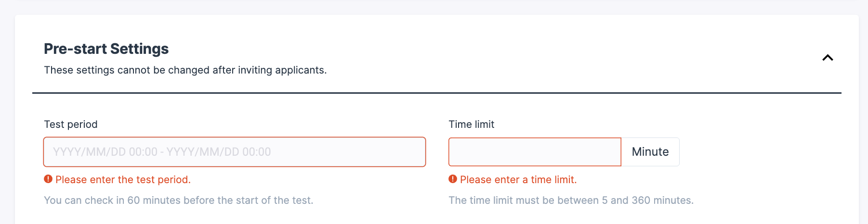Image resolution: width=868 pixels, height=224 pixels.
Task: Click the end date placeholder in Test period
Action: [219, 152]
